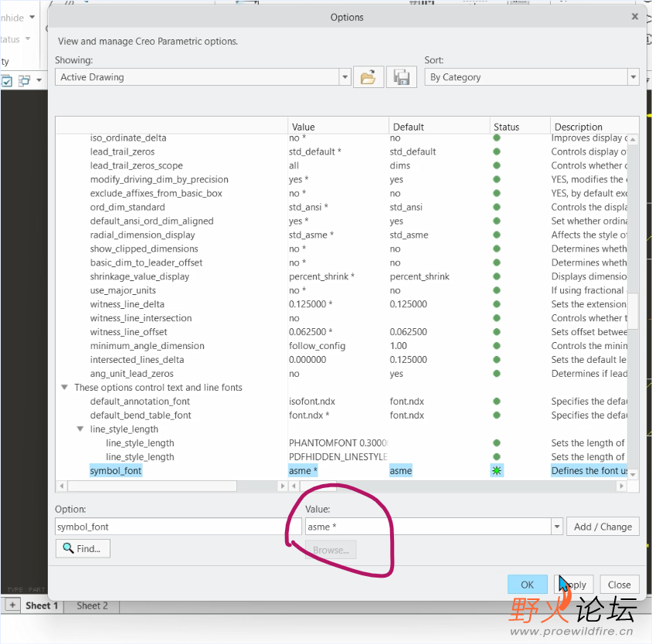Image resolution: width=652 pixels, height=644 pixels.
Task: Select the shrinkage_value_display option
Action: click(x=139, y=276)
